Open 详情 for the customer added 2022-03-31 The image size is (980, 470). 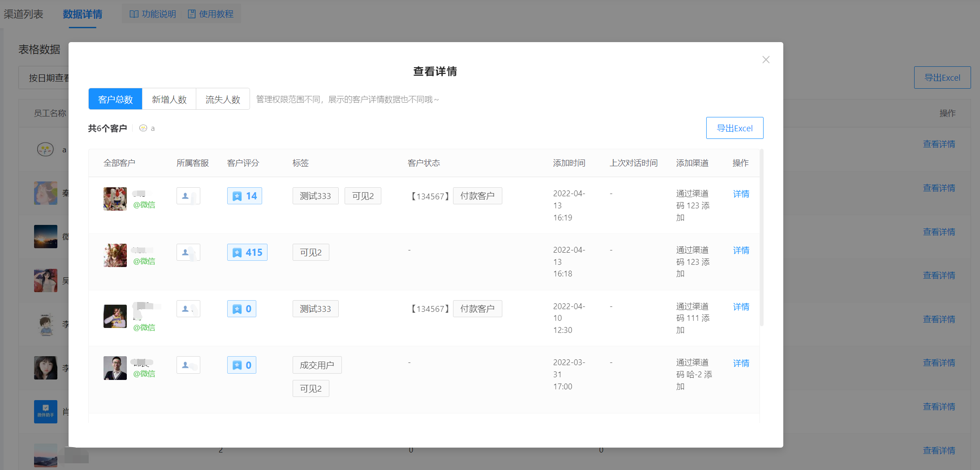741,363
